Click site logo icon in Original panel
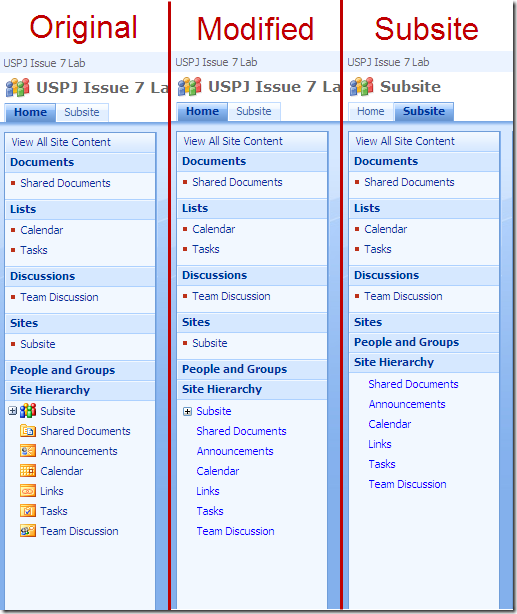This screenshot has height=614, width=517. (x=18, y=87)
